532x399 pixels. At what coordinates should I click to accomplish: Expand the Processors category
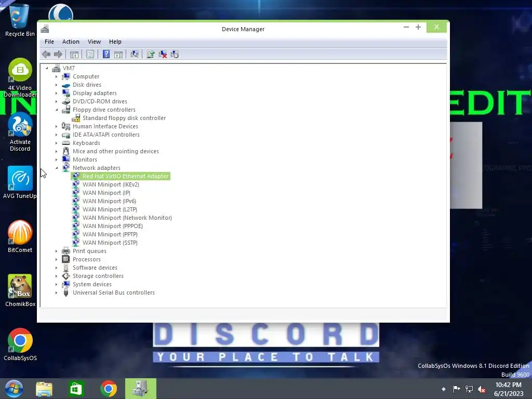56,259
